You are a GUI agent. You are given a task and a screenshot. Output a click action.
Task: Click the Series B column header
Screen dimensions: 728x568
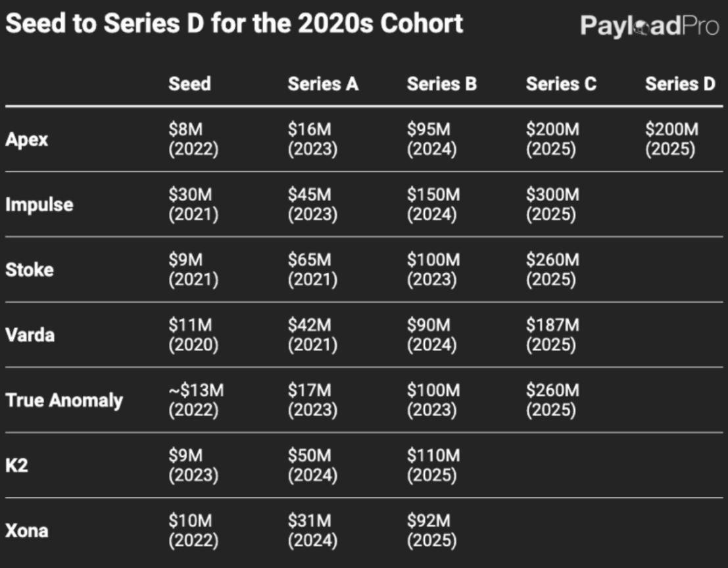tap(441, 84)
